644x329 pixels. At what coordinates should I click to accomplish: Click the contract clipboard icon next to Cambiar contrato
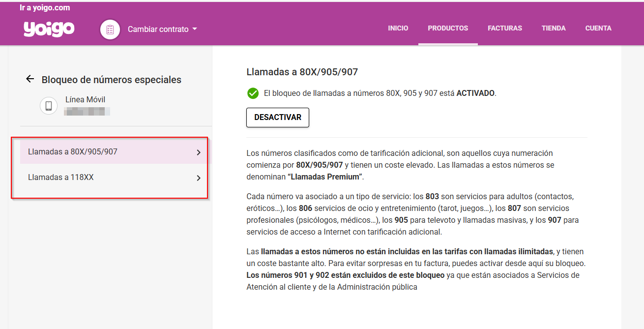tap(110, 30)
